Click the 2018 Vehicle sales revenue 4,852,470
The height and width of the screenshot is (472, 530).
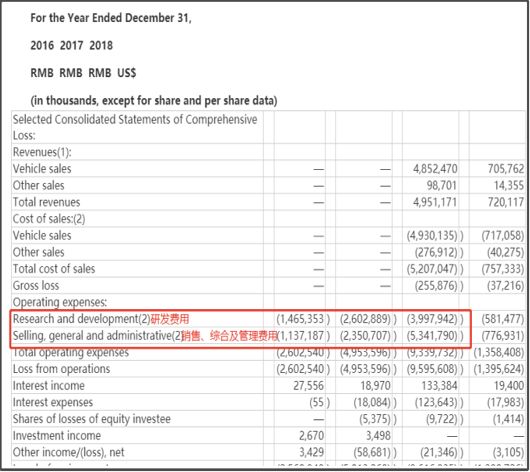coord(435,169)
